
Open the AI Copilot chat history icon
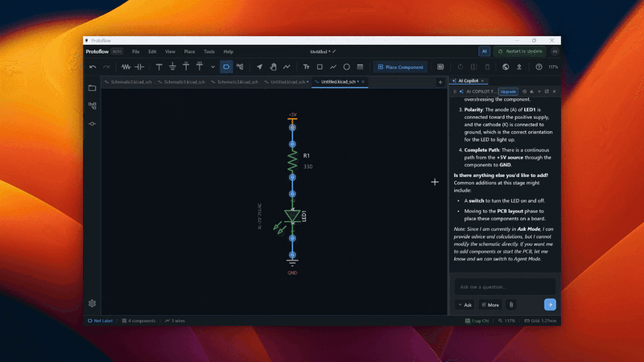coord(525,92)
